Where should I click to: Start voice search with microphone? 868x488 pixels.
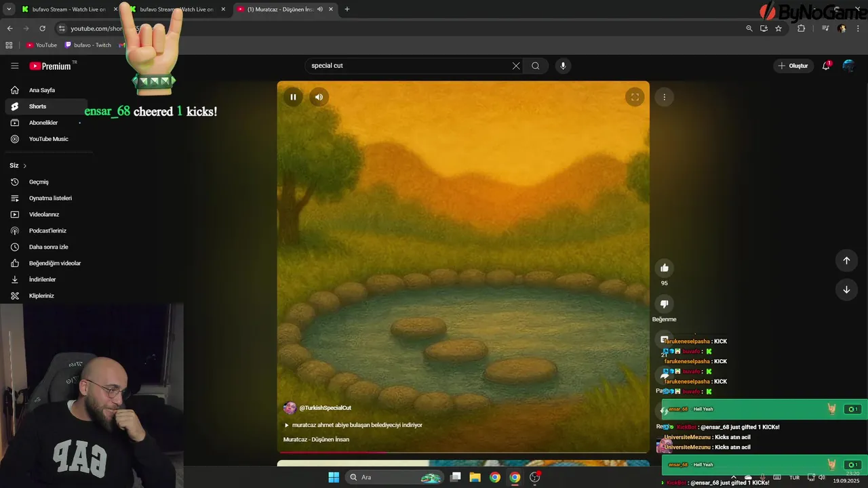tap(563, 66)
